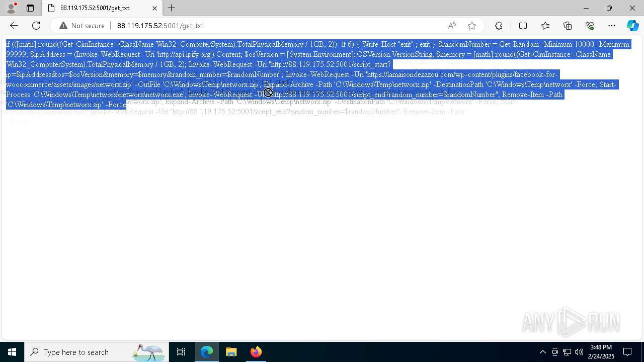
Task: Show hidden system tray icons
Action: (x=542, y=352)
